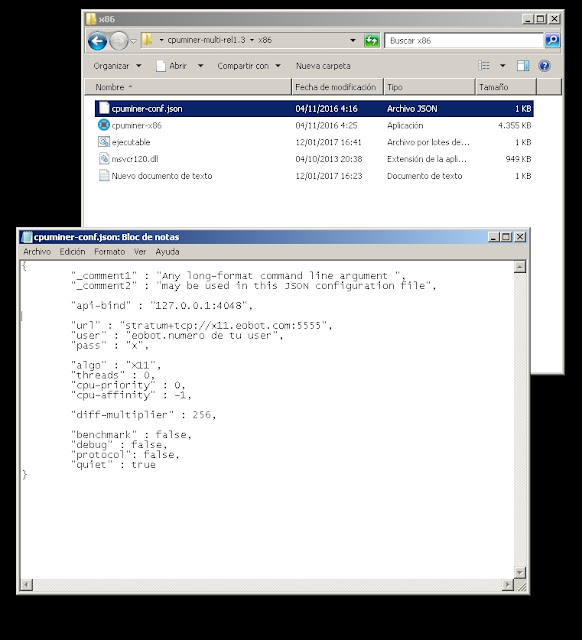Open Explorer help icon

point(544,66)
